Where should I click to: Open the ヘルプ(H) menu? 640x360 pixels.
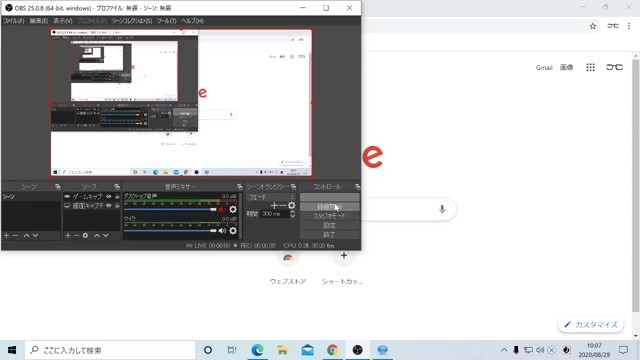192,21
